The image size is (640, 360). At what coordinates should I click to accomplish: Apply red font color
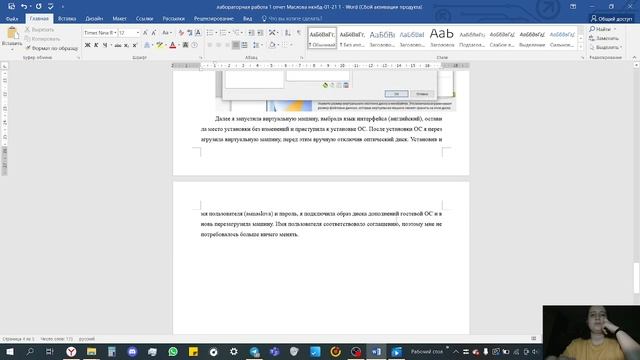point(173,45)
